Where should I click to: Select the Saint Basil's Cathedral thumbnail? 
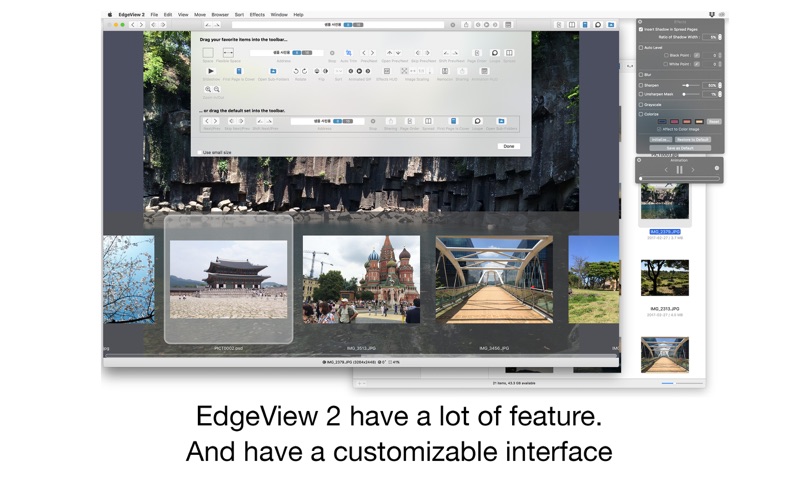361,280
